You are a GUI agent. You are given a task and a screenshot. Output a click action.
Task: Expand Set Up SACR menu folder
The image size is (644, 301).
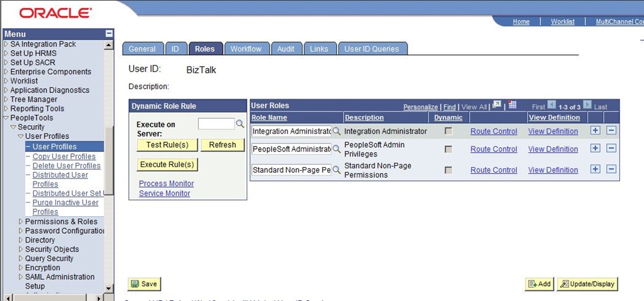click(x=6, y=62)
